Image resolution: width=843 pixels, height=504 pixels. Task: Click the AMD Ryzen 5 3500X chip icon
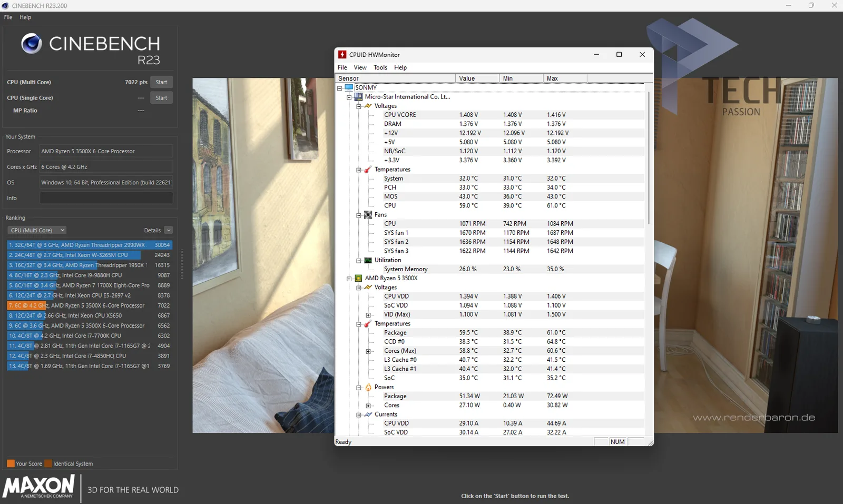(358, 278)
